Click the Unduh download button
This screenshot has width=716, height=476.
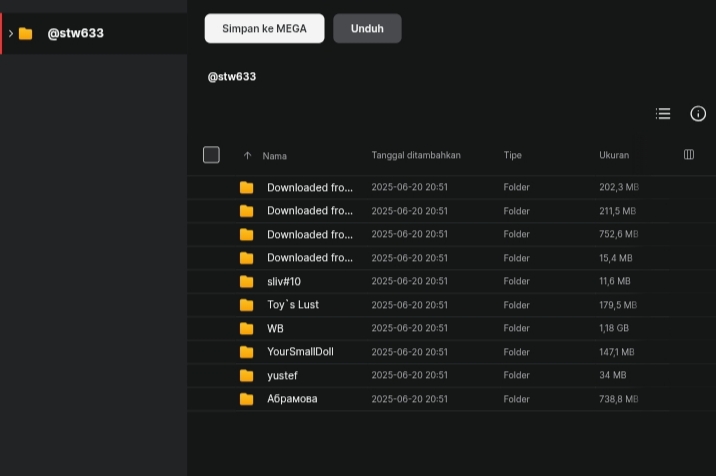pos(367,28)
